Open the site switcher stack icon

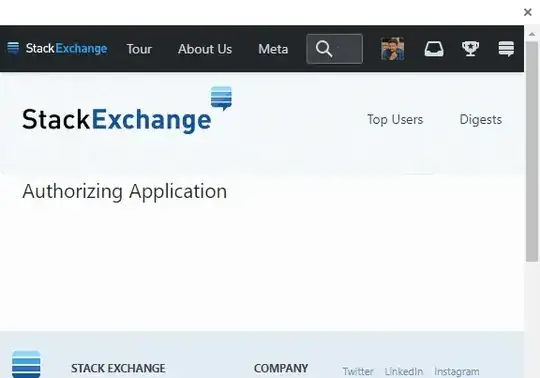tap(506, 49)
